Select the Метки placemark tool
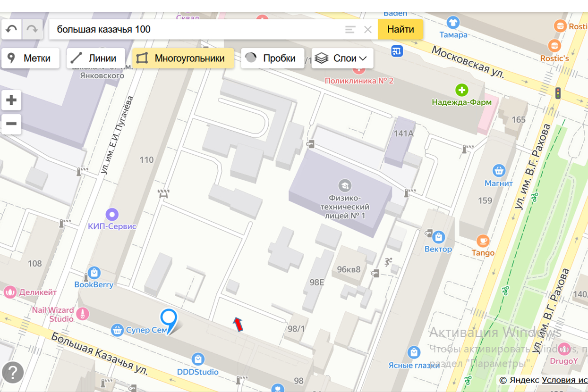This screenshot has height=392, width=588. pyautogui.click(x=30, y=58)
